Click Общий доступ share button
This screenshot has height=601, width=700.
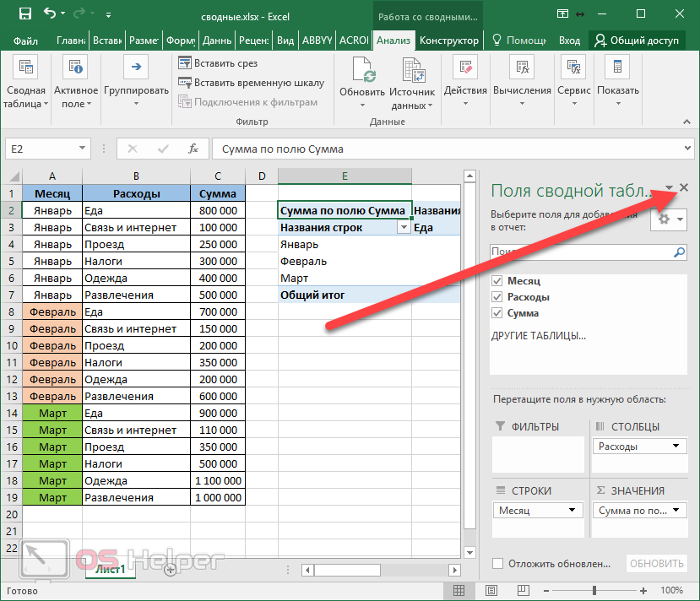click(637, 41)
